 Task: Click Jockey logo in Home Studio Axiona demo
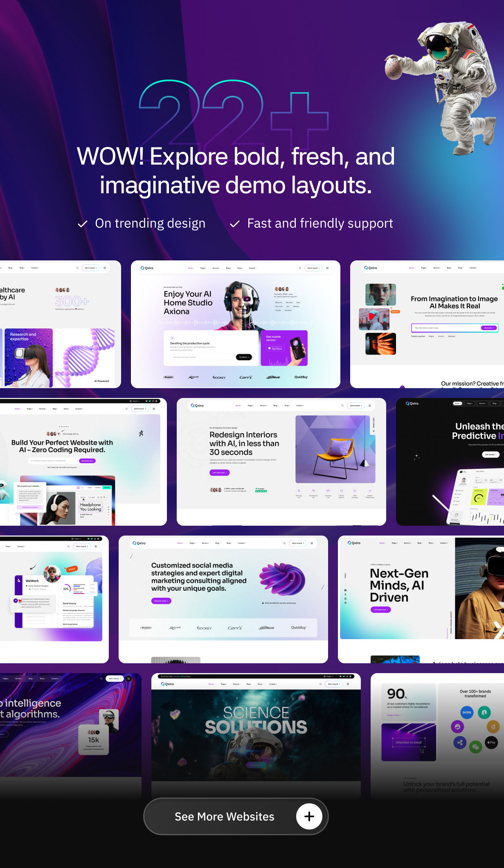point(219,377)
